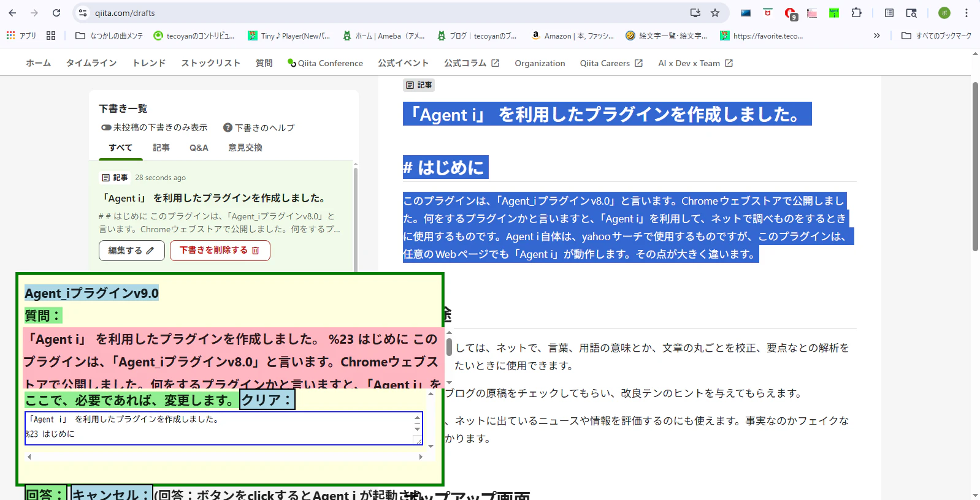This screenshot has width=980, height=500.
Task: Open the Qiita Conference link
Action: (x=325, y=63)
